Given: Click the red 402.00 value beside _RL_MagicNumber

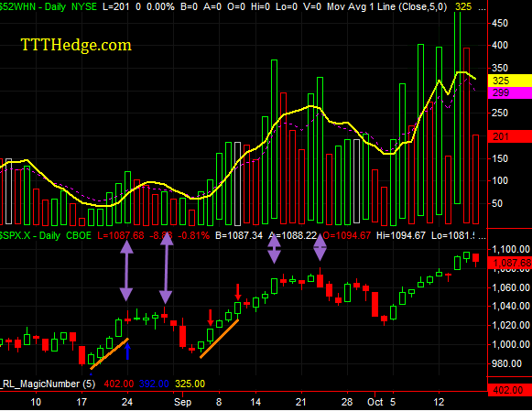Looking at the screenshot, I should point(119,384).
